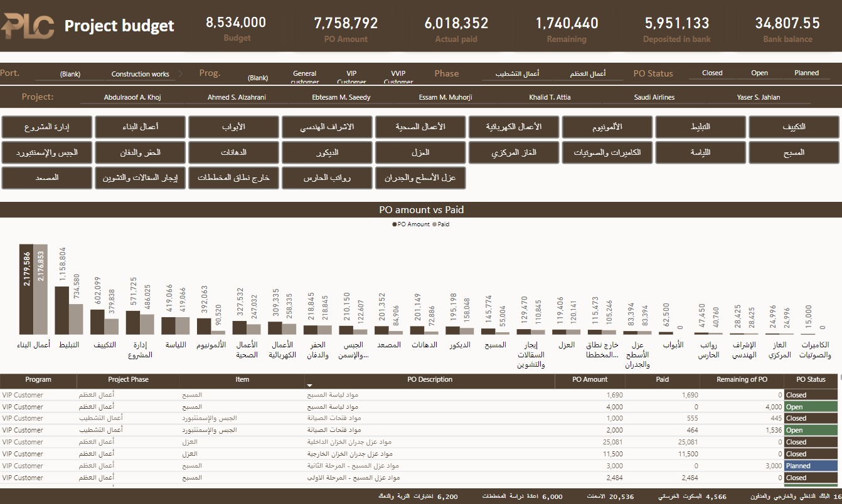The image size is (842, 504).
Task: Click the 2,179,586 PO Amount bar
Action: pyautogui.click(x=26, y=289)
